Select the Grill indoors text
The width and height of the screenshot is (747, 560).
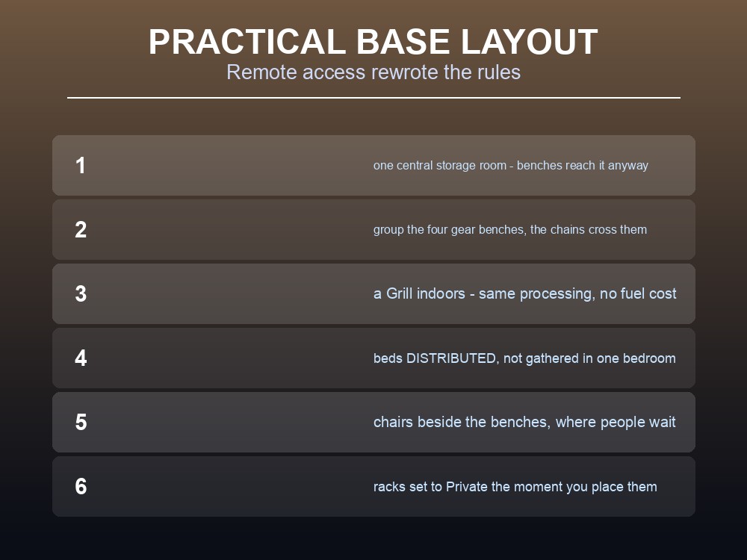pyautogui.click(x=524, y=293)
